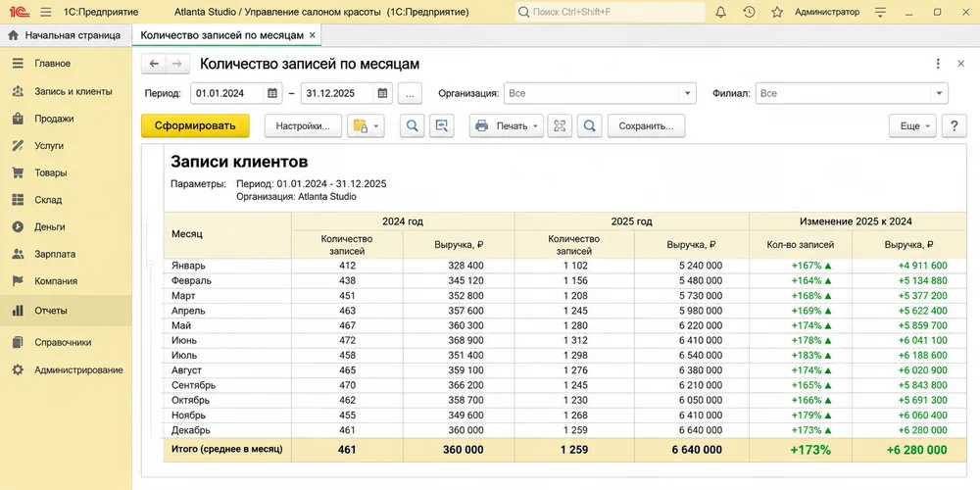The image size is (980, 490).
Task: Click cell value 366 200 in Сентябрь row
Action: (x=466, y=385)
